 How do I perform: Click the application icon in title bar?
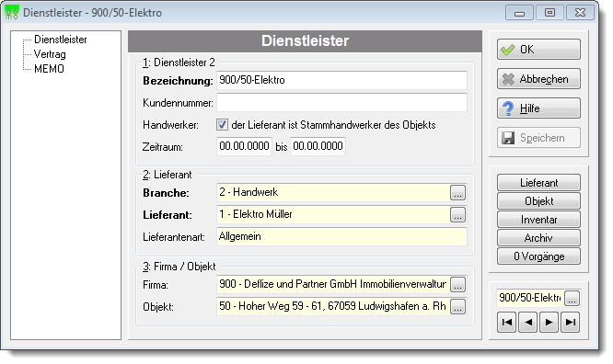point(12,13)
